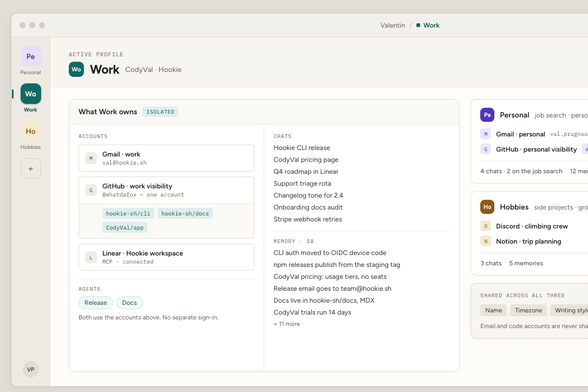Select the shared Timezone chip

pyautogui.click(x=528, y=310)
